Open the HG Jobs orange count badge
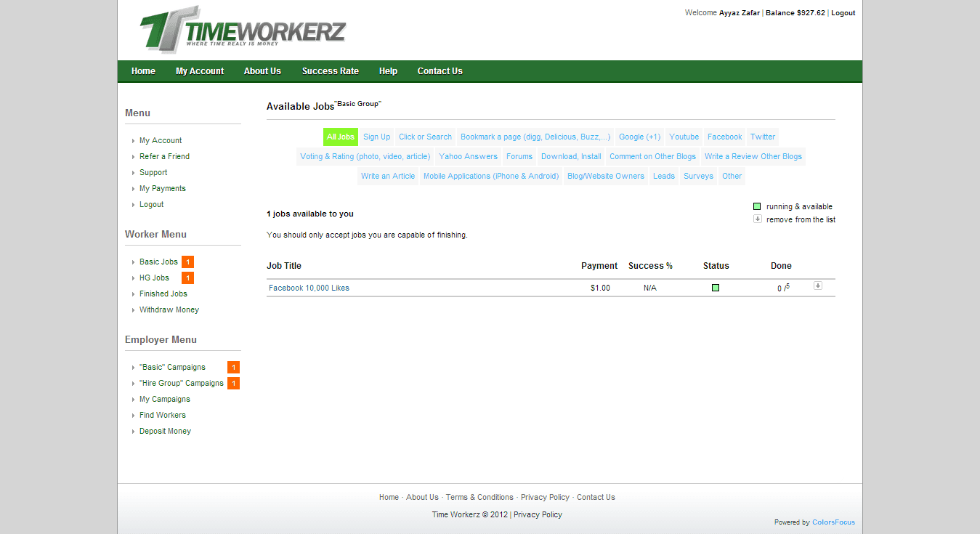The height and width of the screenshot is (534, 980). [187, 278]
